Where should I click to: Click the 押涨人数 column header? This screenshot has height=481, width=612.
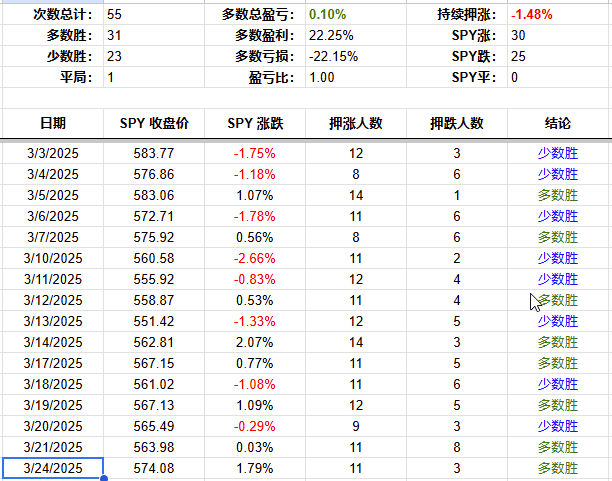(x=356, y=124)
